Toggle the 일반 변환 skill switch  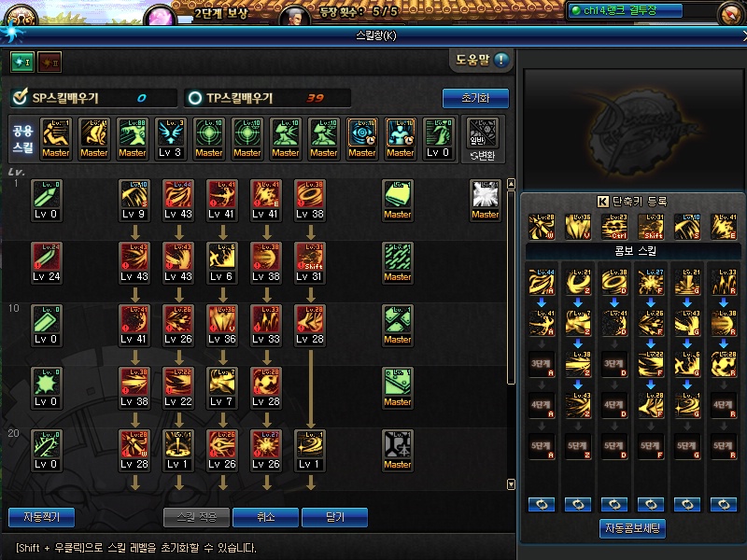[483, 139]
